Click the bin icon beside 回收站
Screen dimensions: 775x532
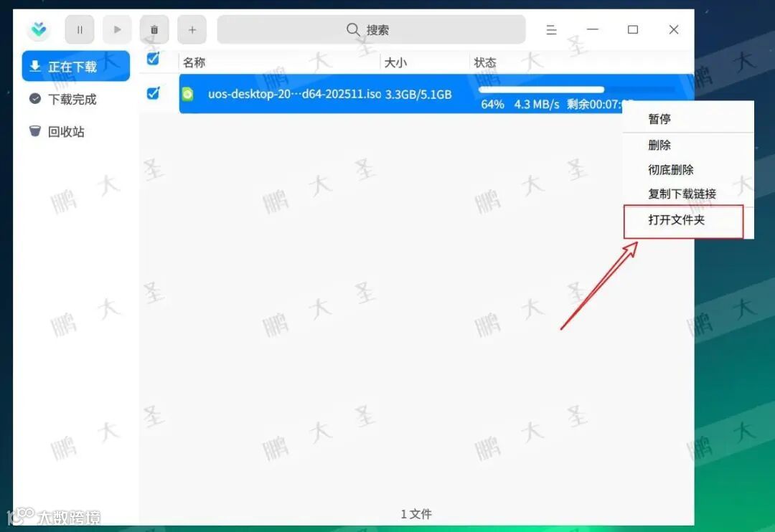[x=35, y=131]
